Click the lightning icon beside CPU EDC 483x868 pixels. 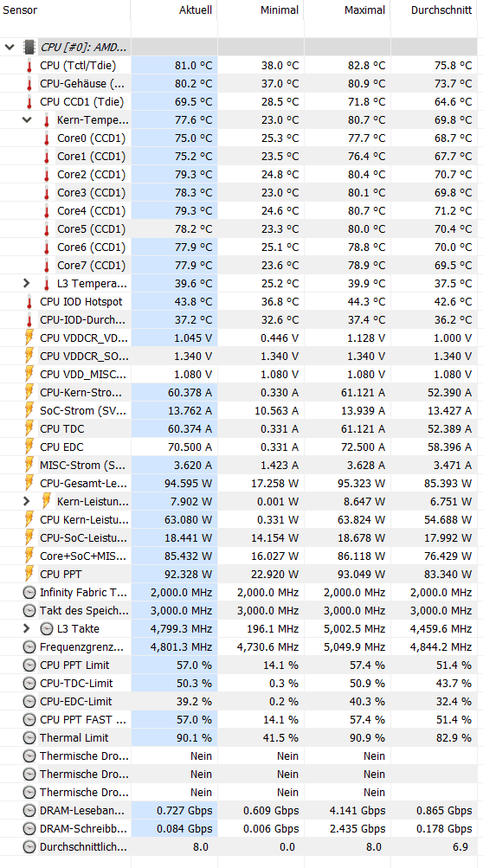[x=29, y=447]
